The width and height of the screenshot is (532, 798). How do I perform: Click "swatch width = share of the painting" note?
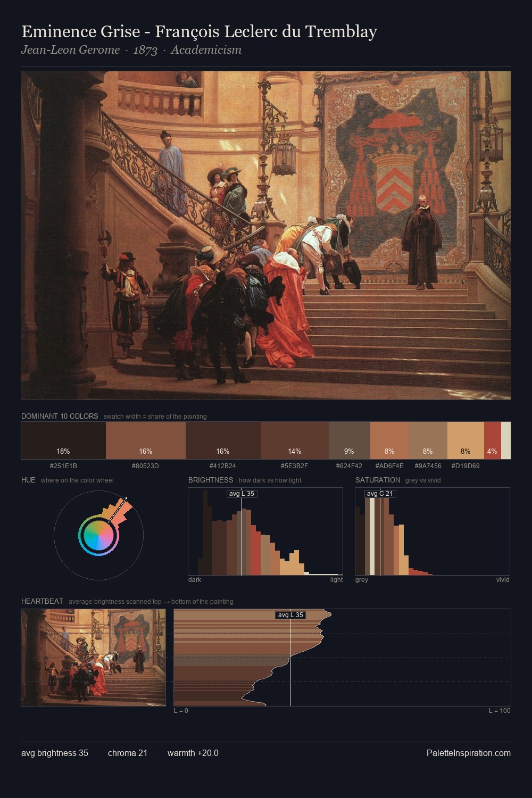155,417
